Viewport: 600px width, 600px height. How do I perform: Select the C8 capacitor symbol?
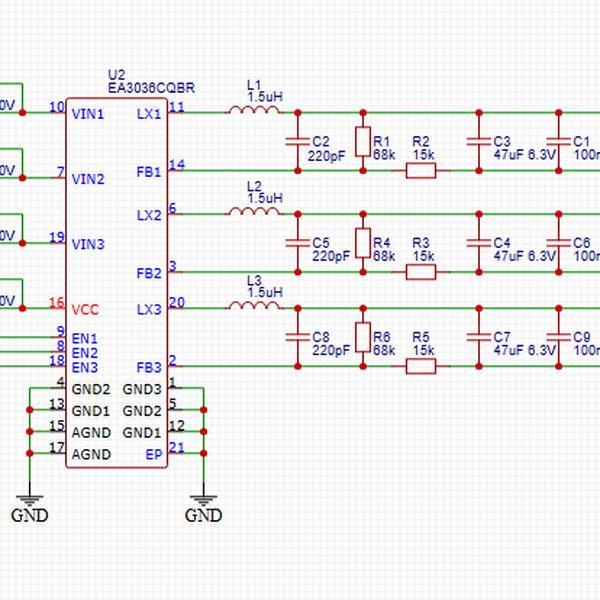point(298,337)
